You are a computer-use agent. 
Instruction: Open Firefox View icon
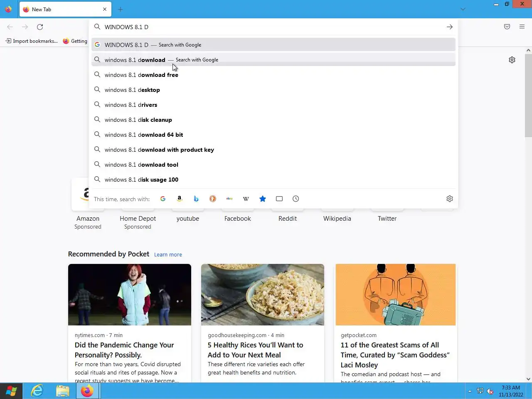click(x=8, y=9)
